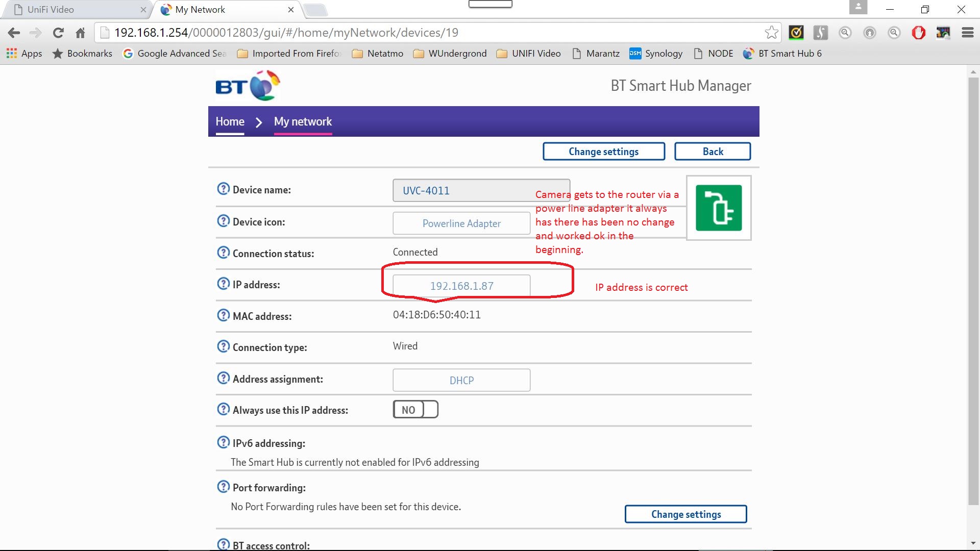The image size is (980, 551).
Task: Click help icon beside Device name
Action: coord(223,189)
